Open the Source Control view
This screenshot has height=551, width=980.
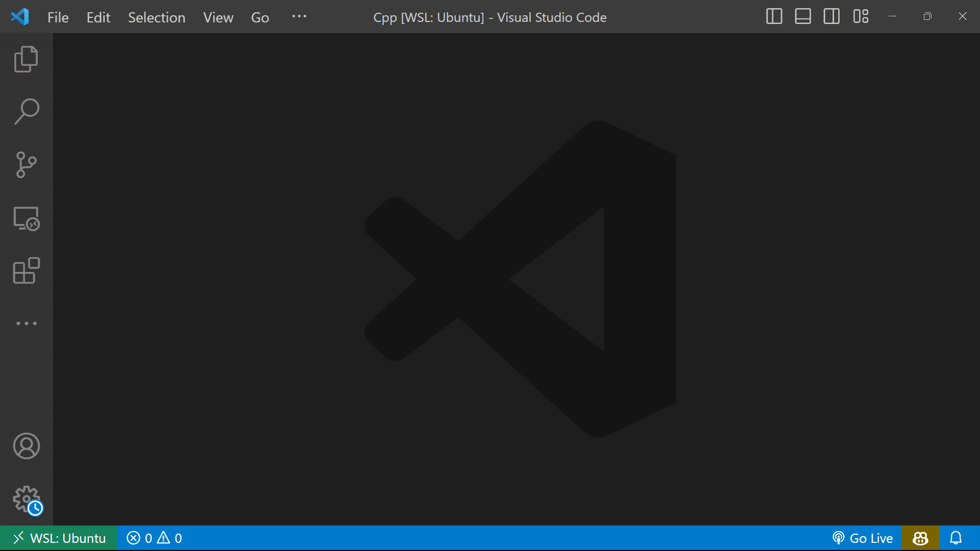pos(26,165)
